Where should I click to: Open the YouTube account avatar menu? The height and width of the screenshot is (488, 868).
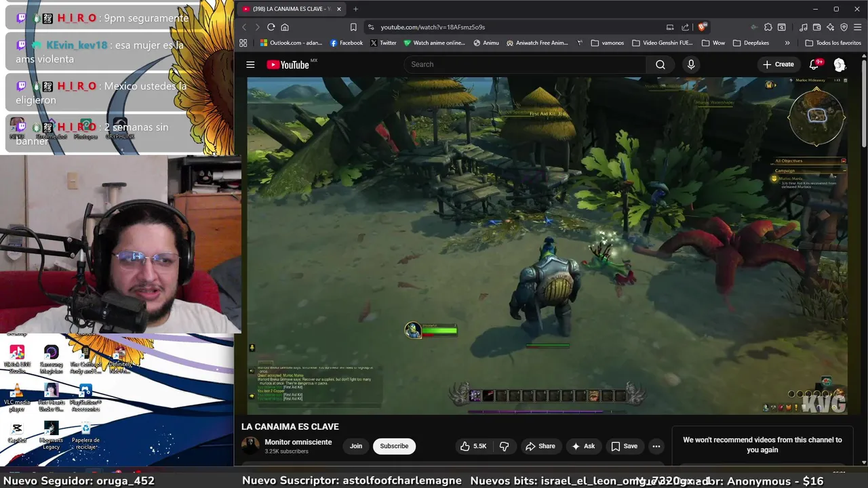[x=840, y=64]
